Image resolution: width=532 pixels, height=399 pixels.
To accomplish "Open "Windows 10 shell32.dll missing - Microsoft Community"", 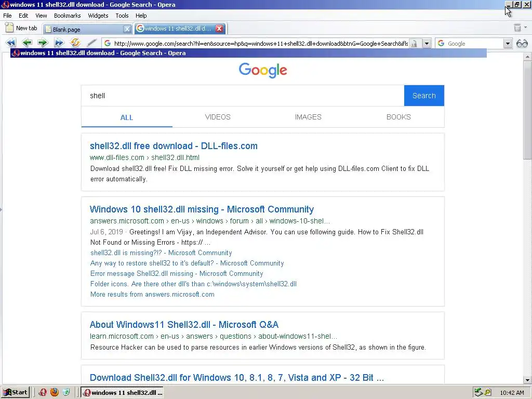I will coord(202,209).
